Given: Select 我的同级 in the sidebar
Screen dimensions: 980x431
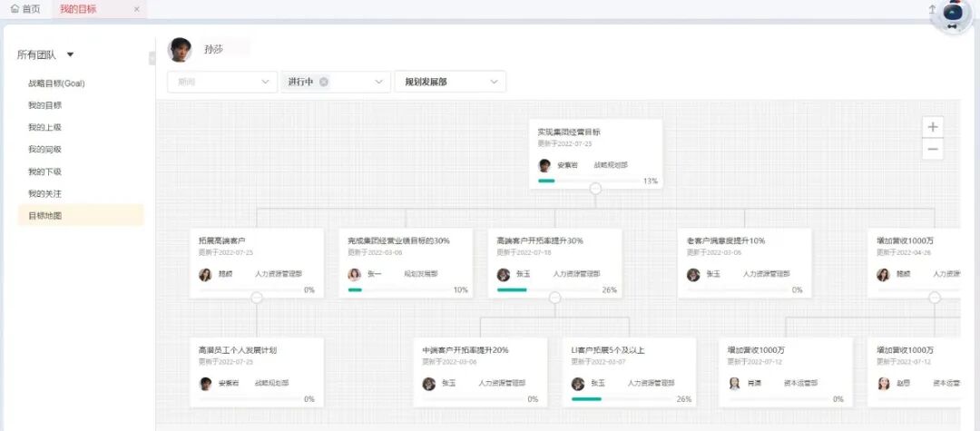Looking at the screenshot, I should tap(45, 150).
